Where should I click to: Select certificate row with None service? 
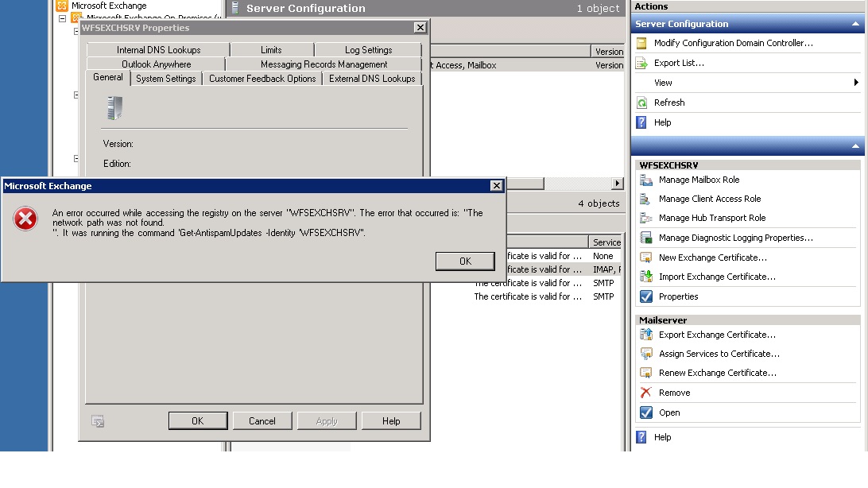tap(564, 256)
